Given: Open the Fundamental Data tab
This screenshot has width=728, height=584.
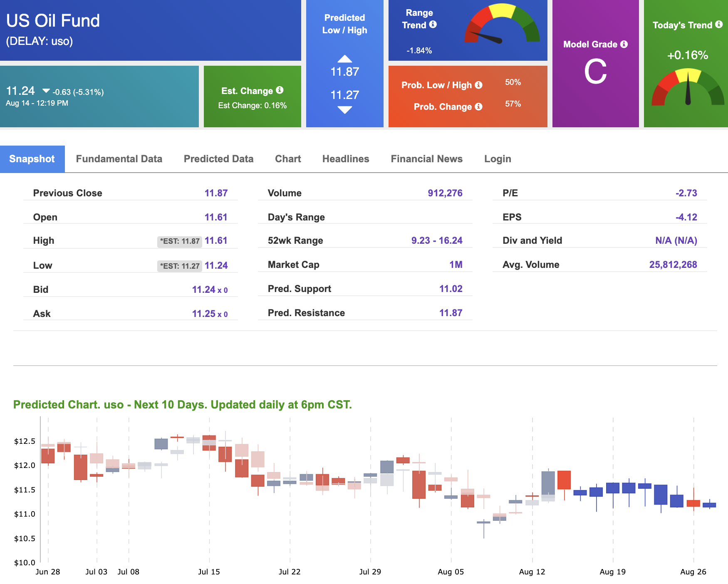Looking at the screenshot, I should (x=119, y=159).
